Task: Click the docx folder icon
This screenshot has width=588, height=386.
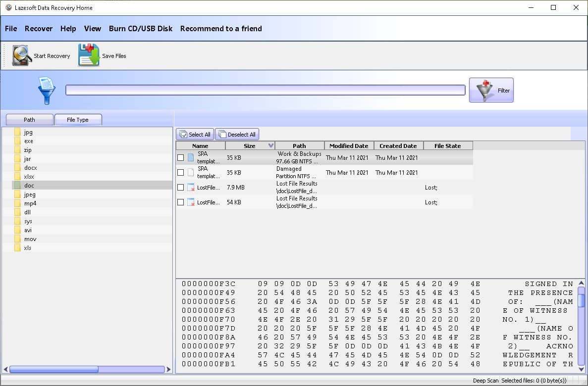Action: tap(17, 168)
